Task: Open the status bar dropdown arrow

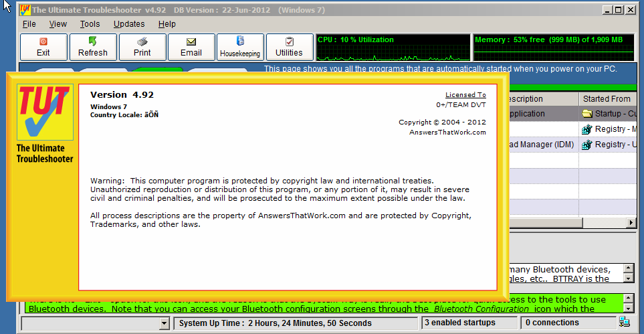Action: [x=165, y=323]
